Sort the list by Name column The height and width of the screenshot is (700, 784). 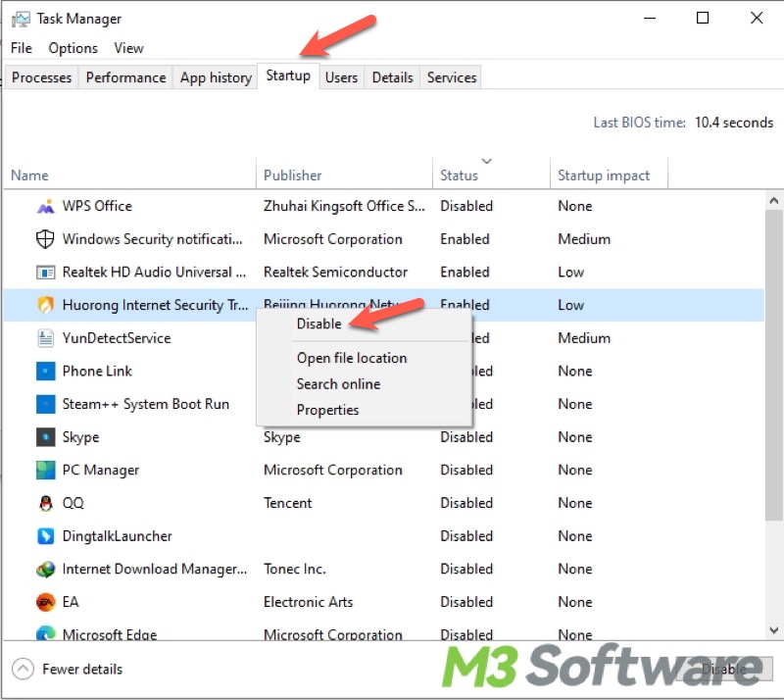(x=29, y=175)
